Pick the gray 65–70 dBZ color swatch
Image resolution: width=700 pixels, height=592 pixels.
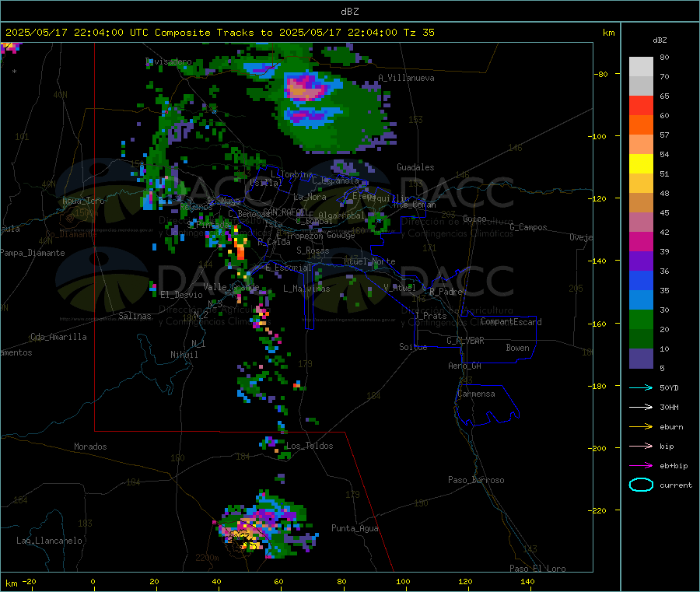coord(641,86)
